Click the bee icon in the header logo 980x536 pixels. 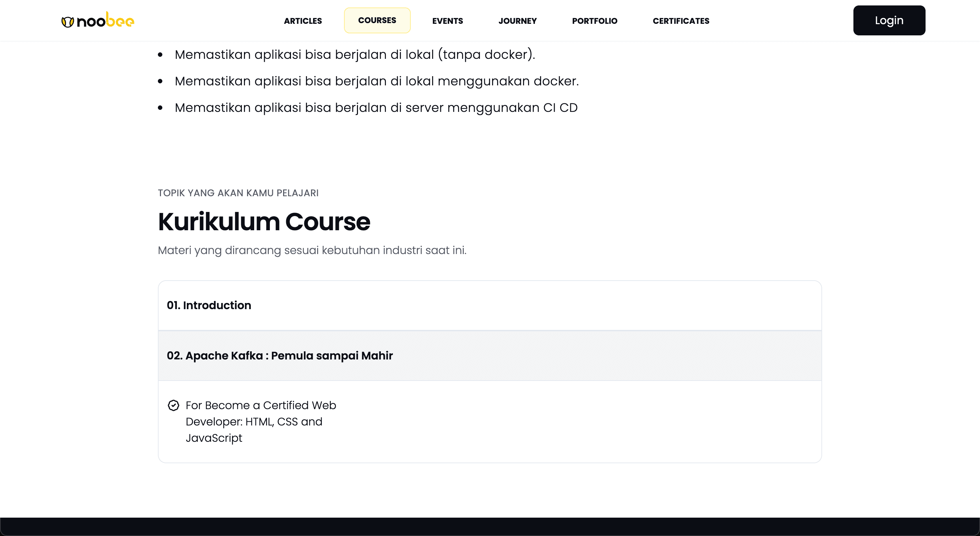(67, 20)
